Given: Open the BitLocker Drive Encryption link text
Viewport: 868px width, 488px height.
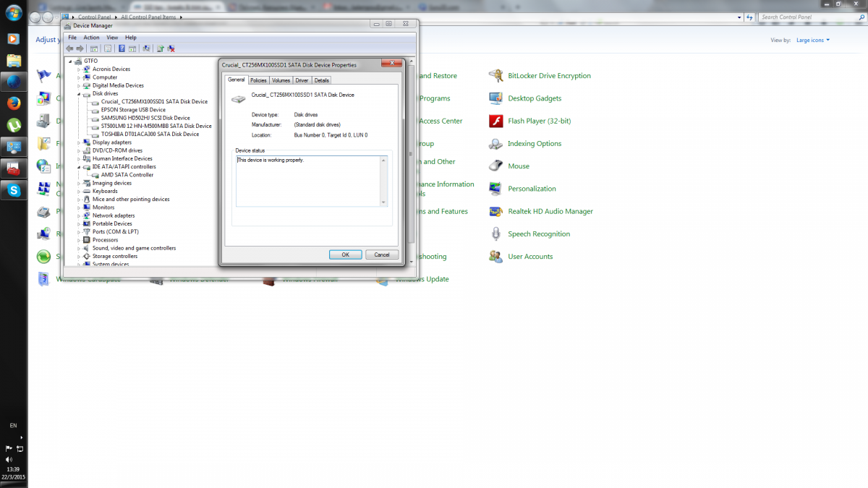Looking at the screenshot, I should click(550, 76).
